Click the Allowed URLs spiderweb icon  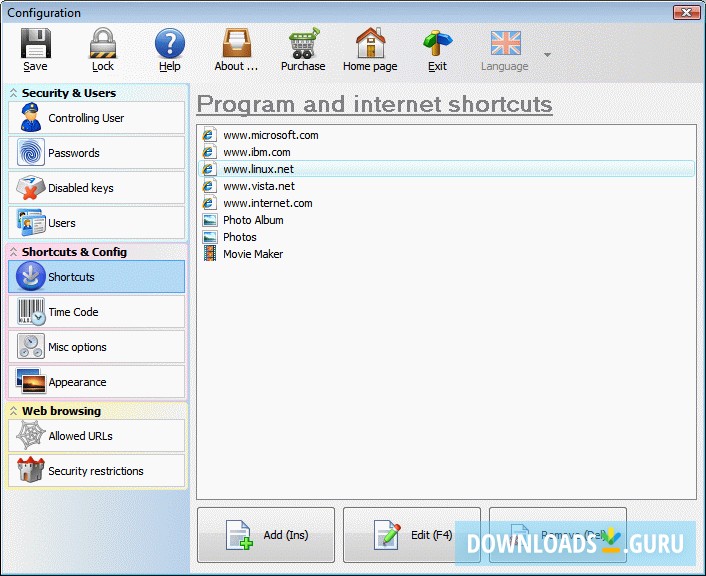point(31,435)
